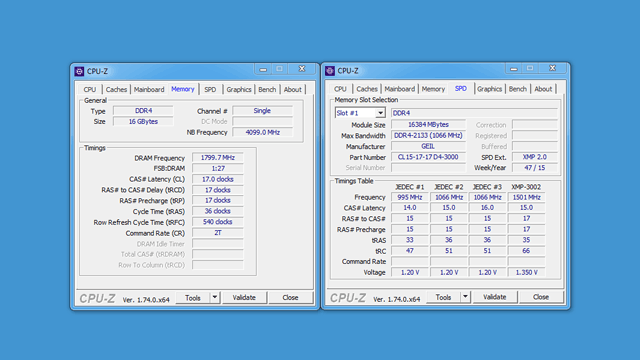Close the left CPU-Z window via X
Image resolution: width=640 pixels, height=360 pixels.
[302, 69]
